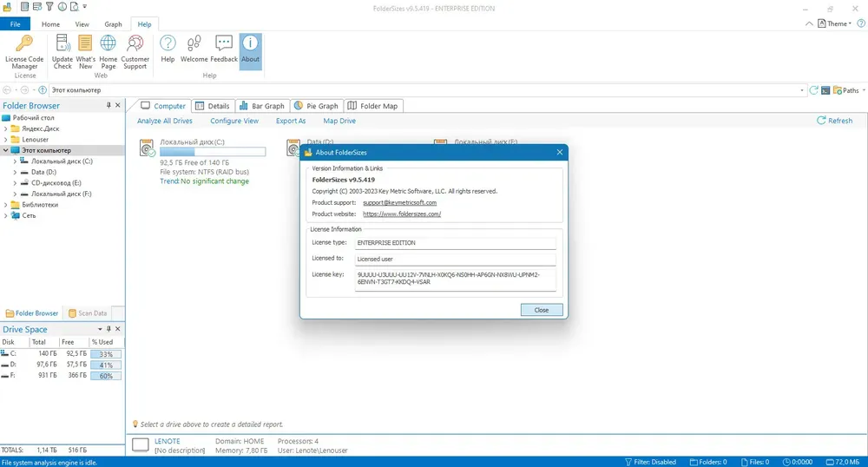This screenshot has height=467, width=868.
Task: Expand the Data (D:) tree node
Action: tap(15, 172)
